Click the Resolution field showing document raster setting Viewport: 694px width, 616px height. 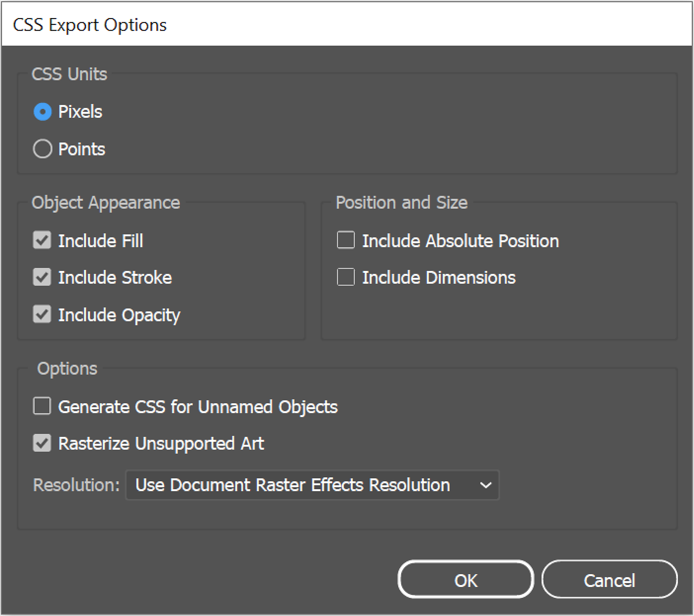292,485
